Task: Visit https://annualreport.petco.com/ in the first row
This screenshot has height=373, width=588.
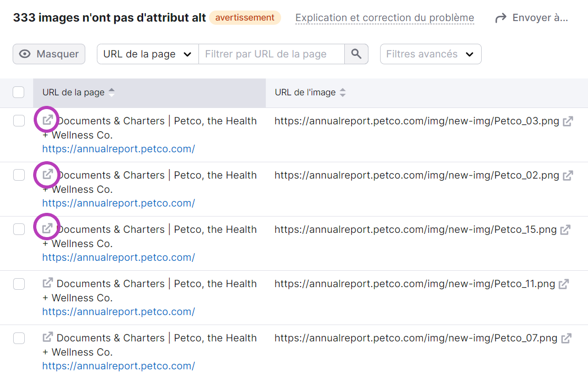Action: [118, 149]
